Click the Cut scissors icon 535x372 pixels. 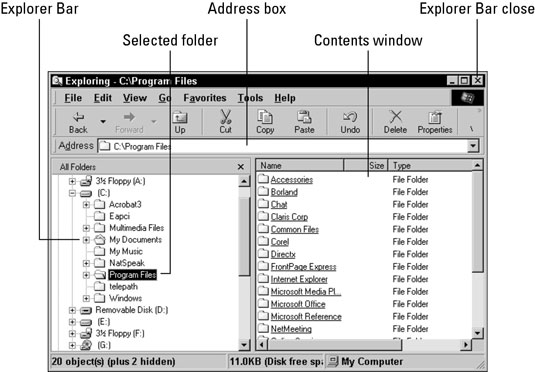(x=226, y=117)
